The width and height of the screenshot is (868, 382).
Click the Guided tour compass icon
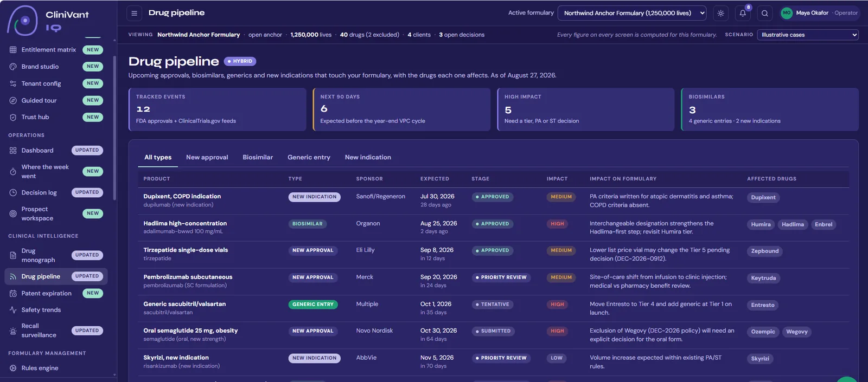[x=13, y=100]
